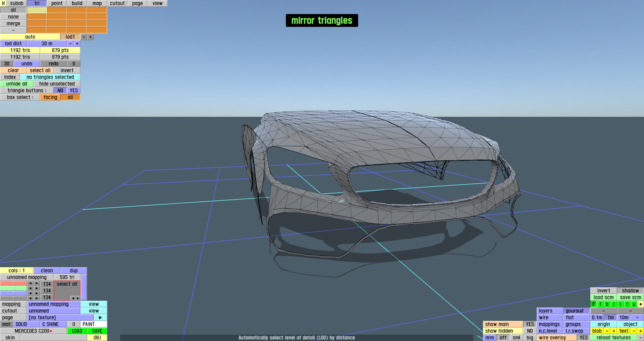The width and height of the screenshot is (644, 341).
Task: Switch to the map tab
Action: [x=97, y=3]
